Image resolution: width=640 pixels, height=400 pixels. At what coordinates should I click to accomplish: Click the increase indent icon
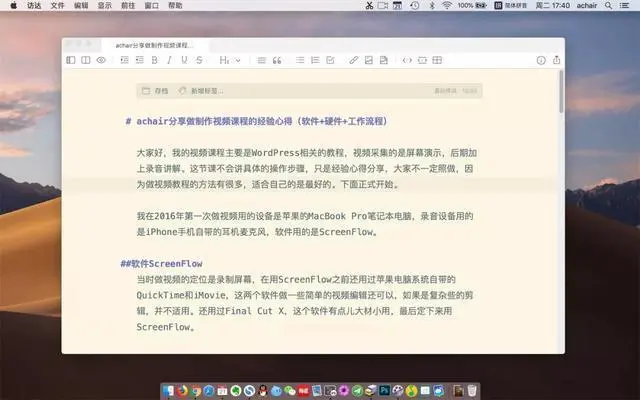pos(124,60)
